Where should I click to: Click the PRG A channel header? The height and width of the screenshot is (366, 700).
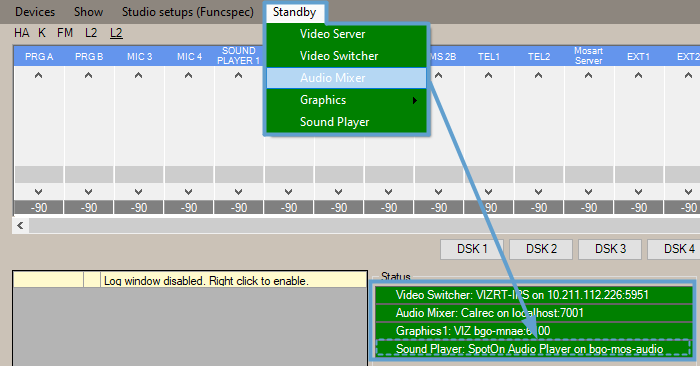(x=39, y=56)
